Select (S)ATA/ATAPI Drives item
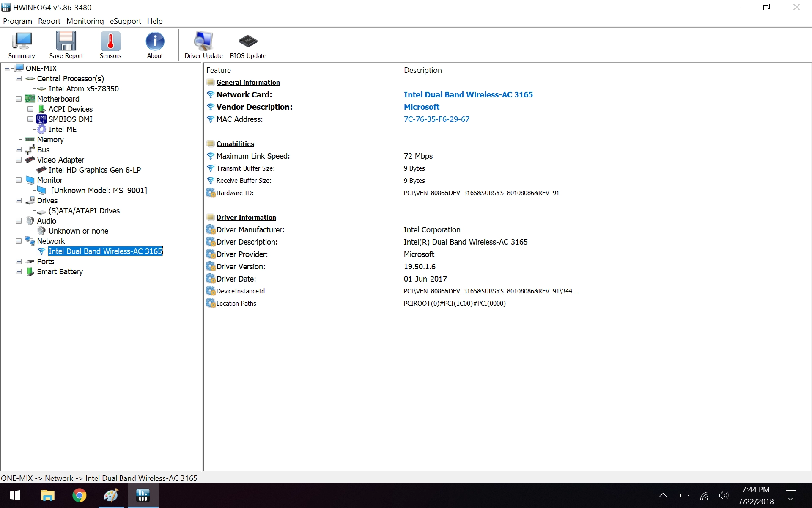The image size is (812, 508). click(x=84, y=210)
